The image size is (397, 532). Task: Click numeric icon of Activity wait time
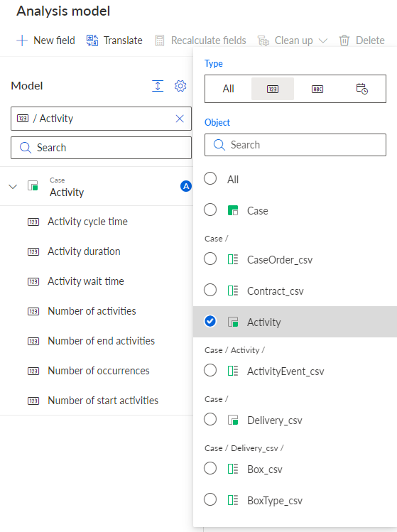pos(33,281)
